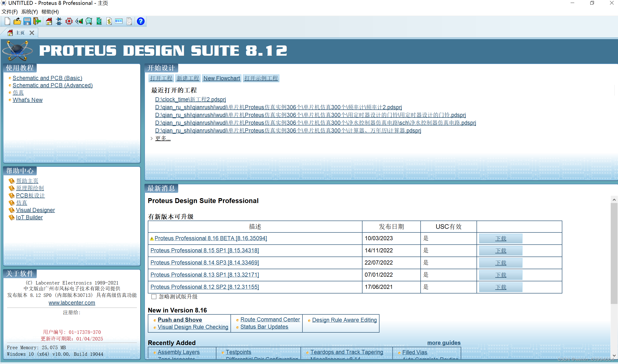The height and width of the screenshot is (364, 618).
Task: Click the blue Help question mark icon
Action: pyautogui.click(x=141, y=21)
